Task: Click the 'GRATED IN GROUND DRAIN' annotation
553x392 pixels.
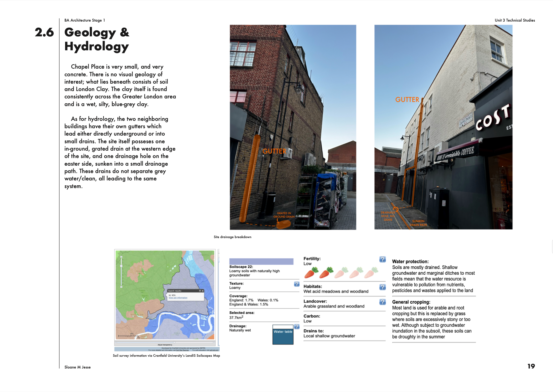Action: 284,215
